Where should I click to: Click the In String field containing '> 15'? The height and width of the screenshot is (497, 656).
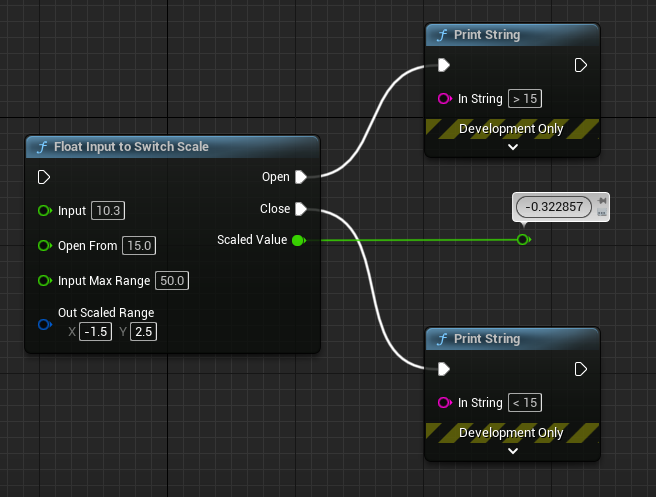coord(526,99)
